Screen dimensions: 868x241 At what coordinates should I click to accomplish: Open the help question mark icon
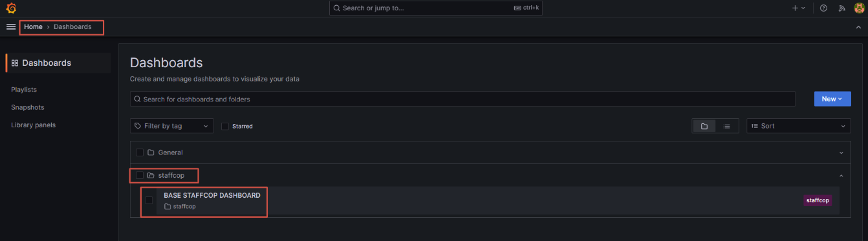pos(823,8)
